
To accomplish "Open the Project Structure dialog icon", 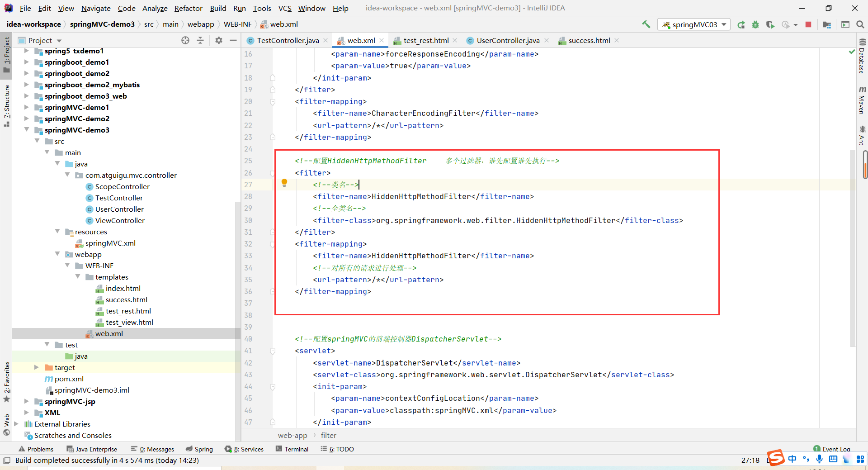I will pyautogui.click(x=827, y=24).
